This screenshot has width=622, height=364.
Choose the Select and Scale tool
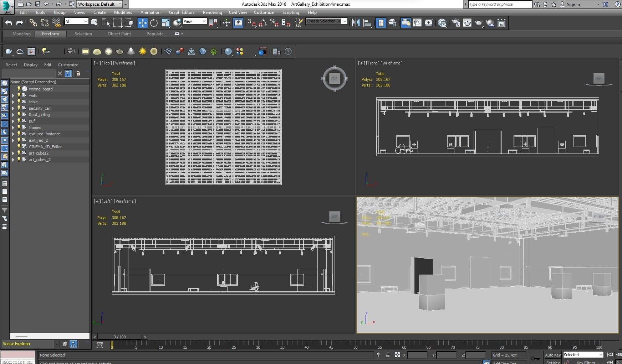[165, 23]
